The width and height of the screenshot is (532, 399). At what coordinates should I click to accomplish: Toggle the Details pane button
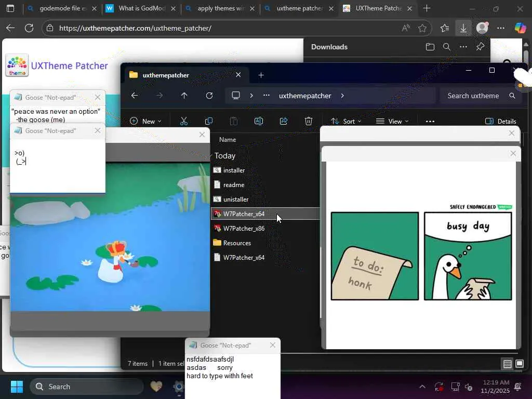click(501, 121)
